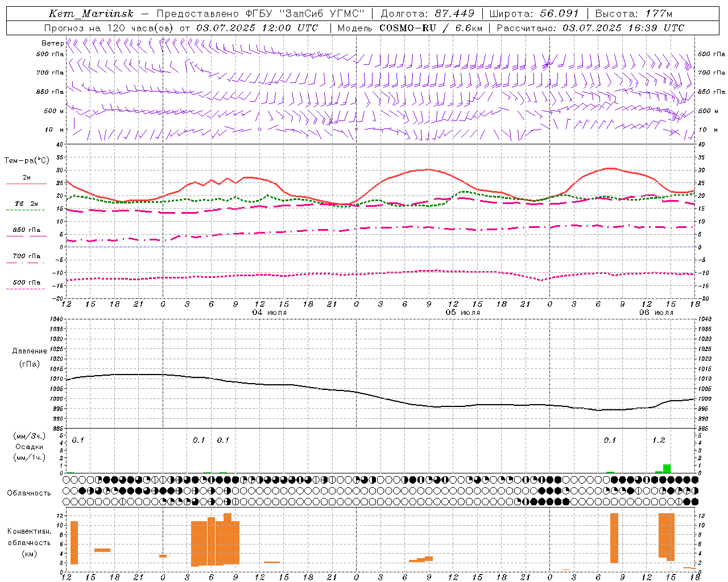Viewport: 728px width, 582px height.
Task: Click the 'Предоставлено ФГБУ ЗапСиб УГМС' credit text
Action: pos(260,14)
